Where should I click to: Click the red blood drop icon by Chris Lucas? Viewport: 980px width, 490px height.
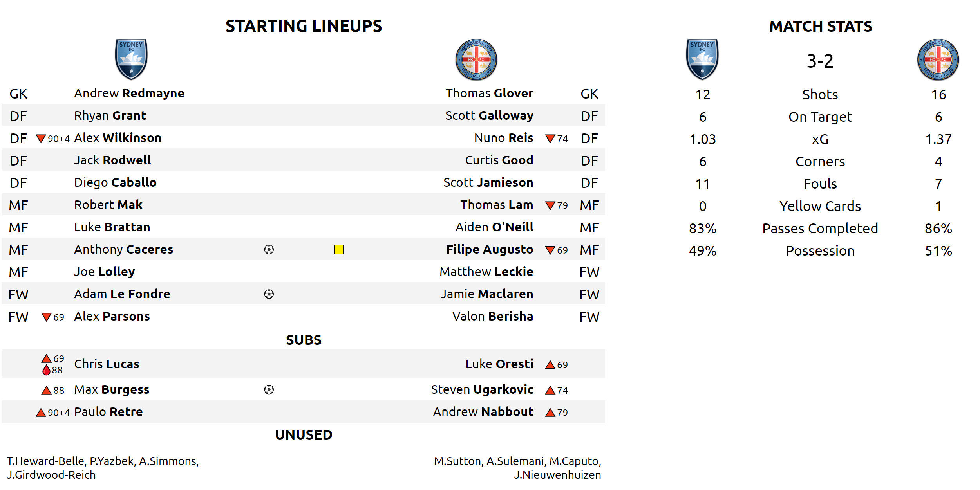47,370
